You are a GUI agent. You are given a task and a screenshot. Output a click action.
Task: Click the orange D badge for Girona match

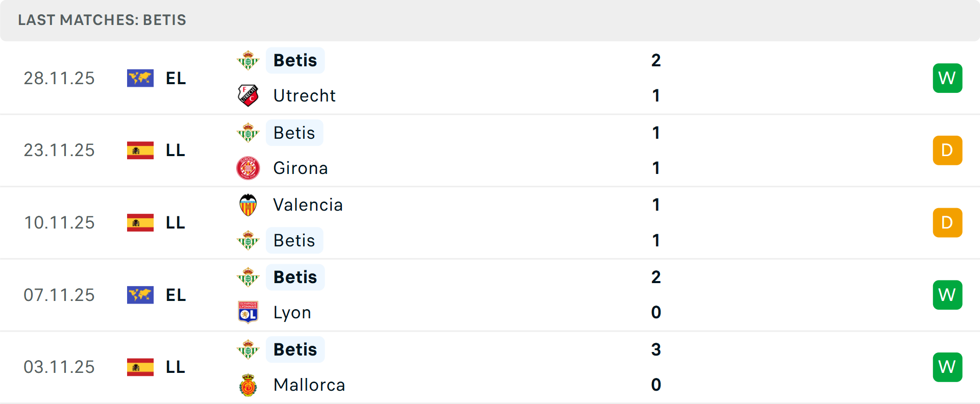click(947, 150)
